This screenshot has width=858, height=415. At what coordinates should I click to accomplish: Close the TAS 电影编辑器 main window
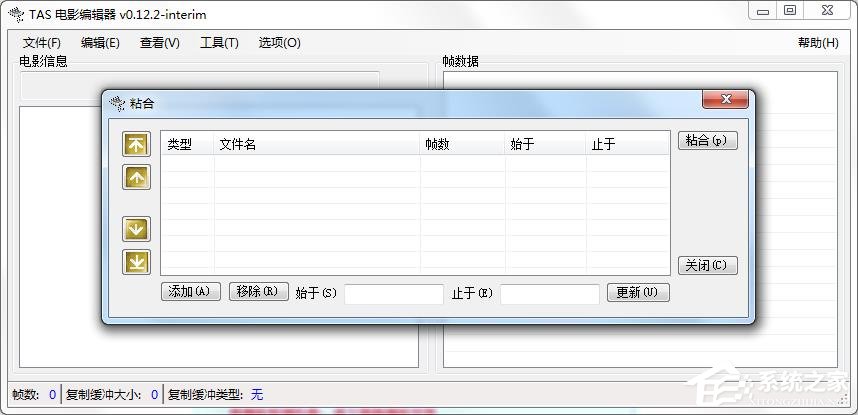(827, 12)
